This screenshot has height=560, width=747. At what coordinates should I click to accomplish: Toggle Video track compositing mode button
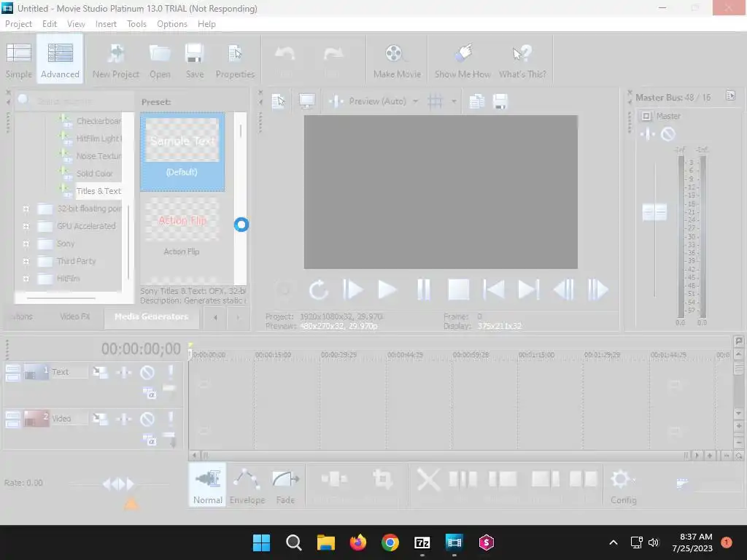[x=150, y=441]
